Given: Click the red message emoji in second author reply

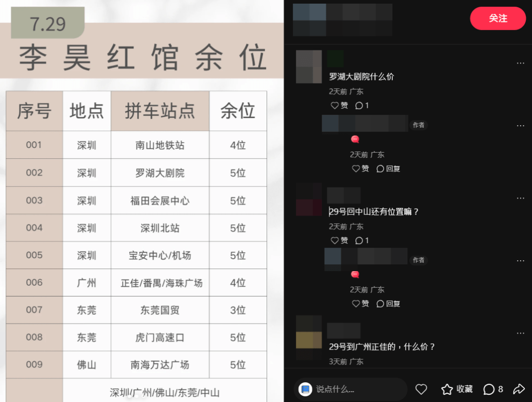Looking at the screenshot, I should click(355, 274).
